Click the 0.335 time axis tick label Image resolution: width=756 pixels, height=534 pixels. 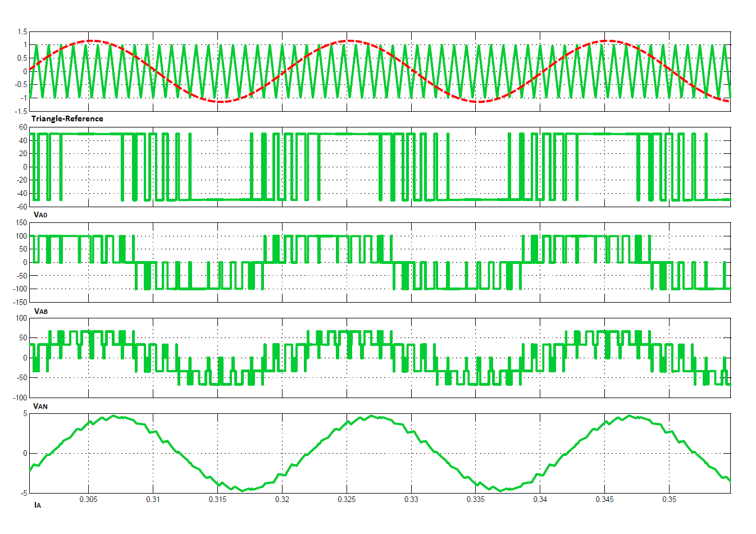coord(476,499)
